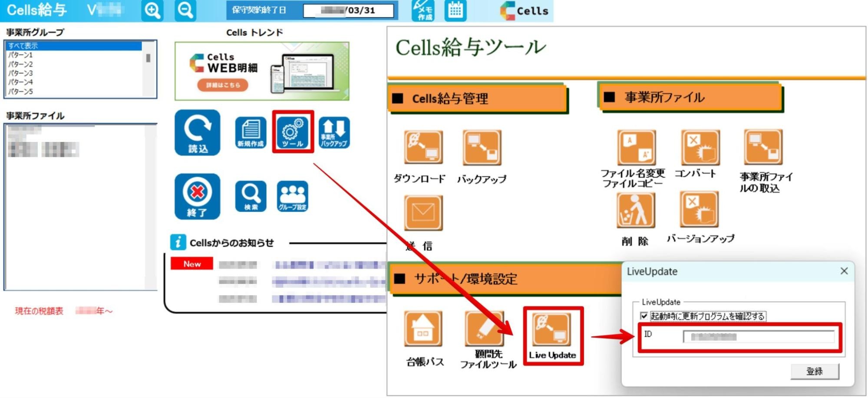Click the 登録 button in LiveUpdate dialog

pos(814,371)
